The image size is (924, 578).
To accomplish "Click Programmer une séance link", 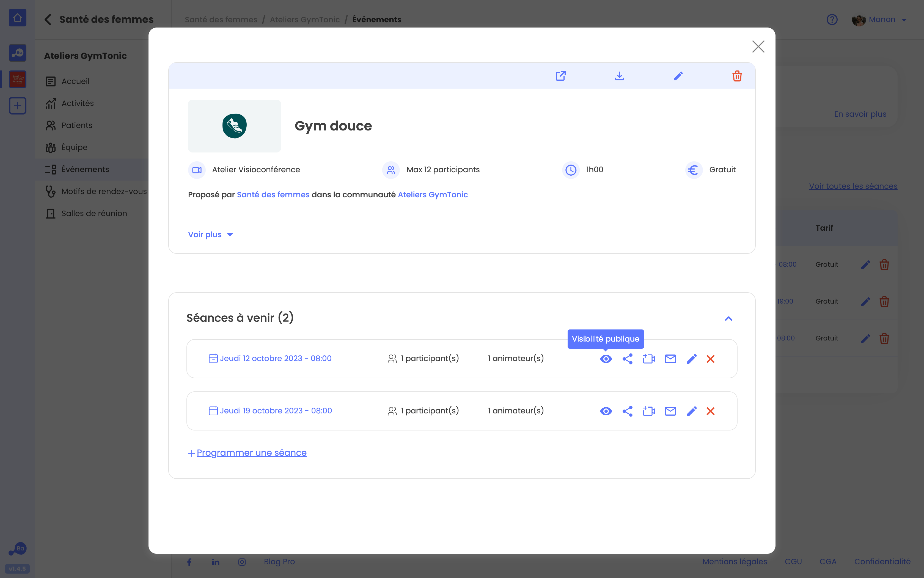I will tap(247, 452).
